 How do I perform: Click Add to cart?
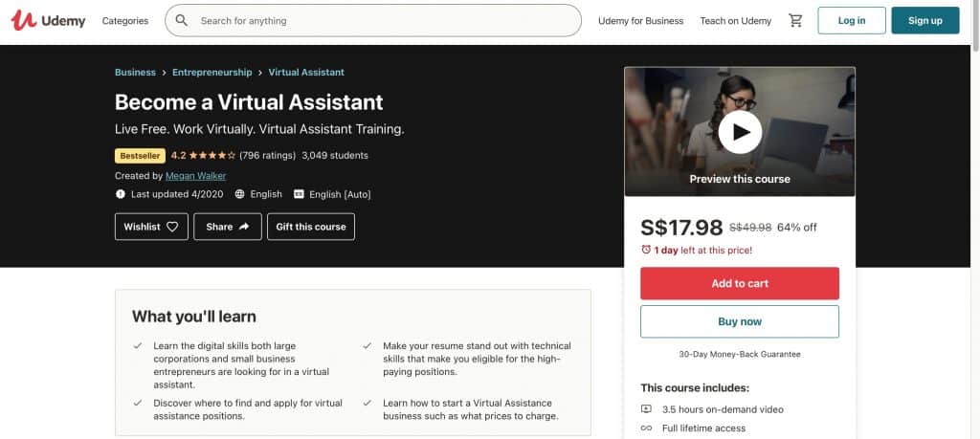pos(740,283)
